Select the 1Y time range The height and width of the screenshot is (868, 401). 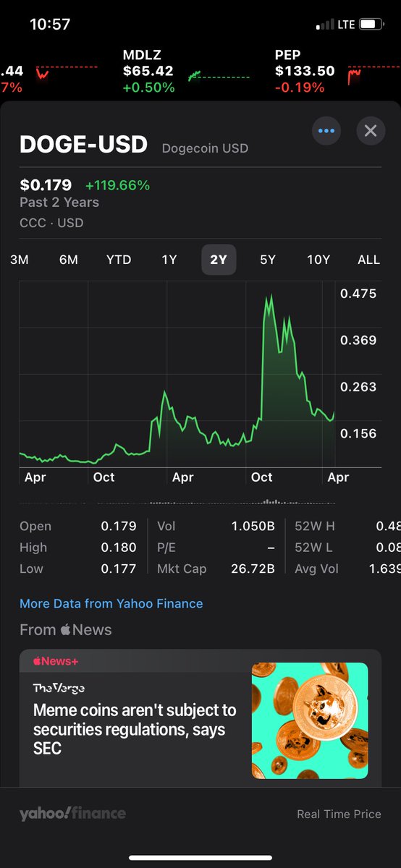pos(169,260)
